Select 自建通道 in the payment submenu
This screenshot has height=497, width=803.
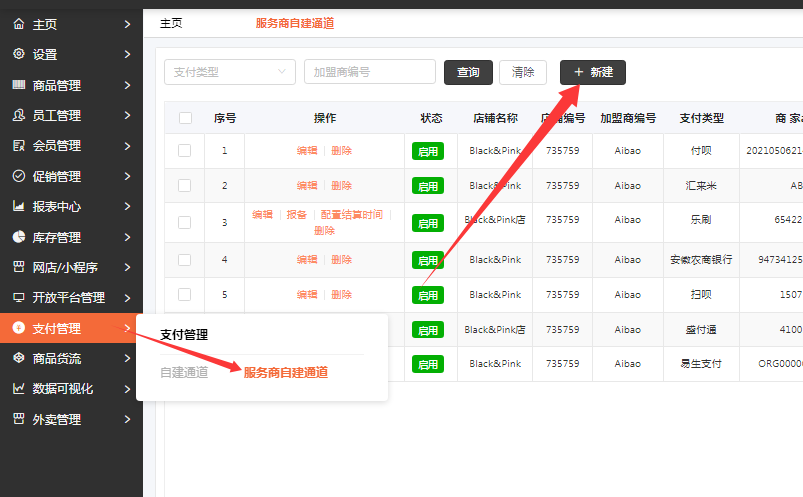[184, 373]
